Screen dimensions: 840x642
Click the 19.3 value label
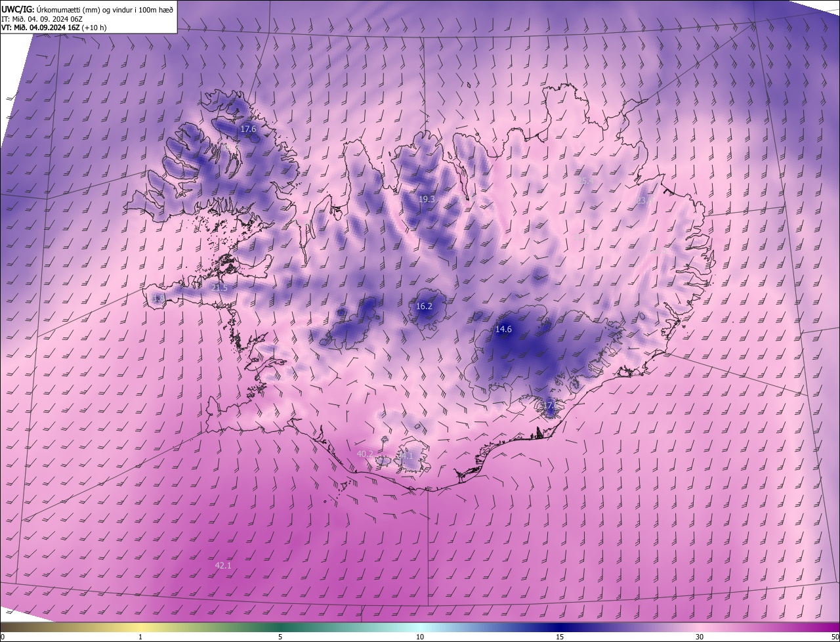click(427, 199)
